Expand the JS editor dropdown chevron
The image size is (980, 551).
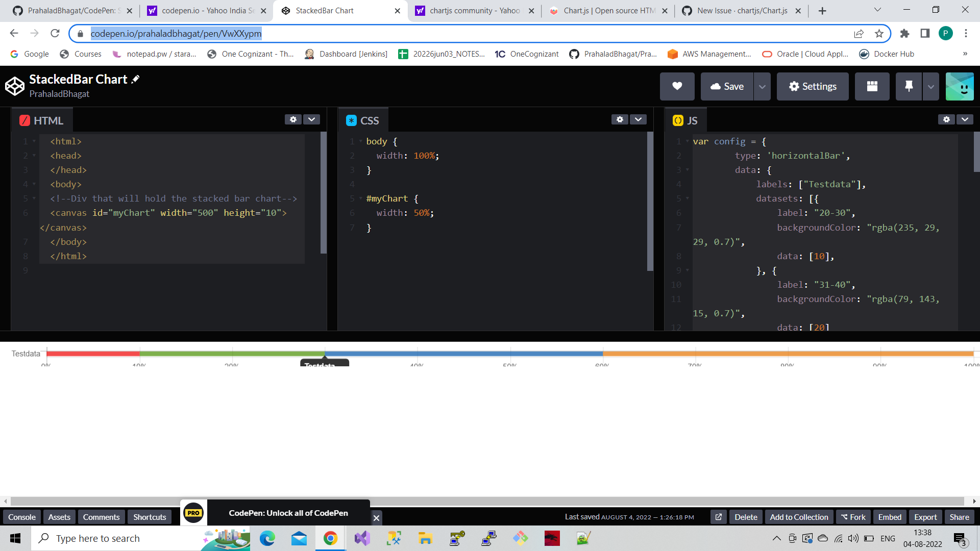(x=965, y=119)
